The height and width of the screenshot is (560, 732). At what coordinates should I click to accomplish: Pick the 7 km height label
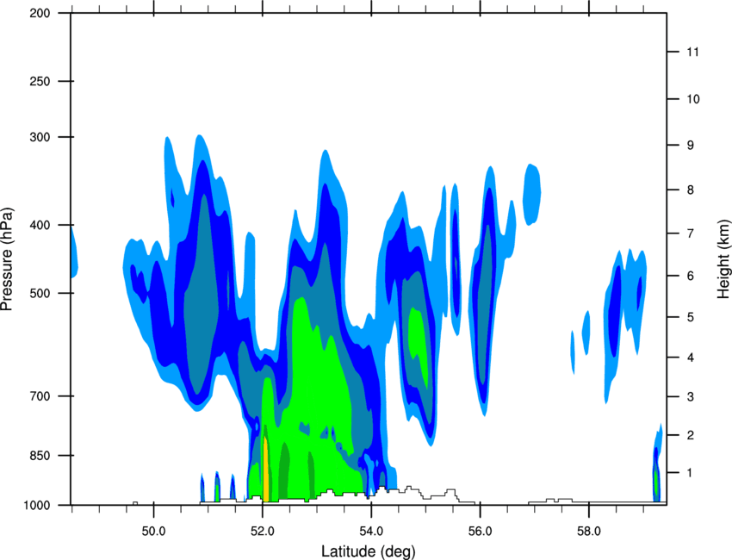point(691,233)
